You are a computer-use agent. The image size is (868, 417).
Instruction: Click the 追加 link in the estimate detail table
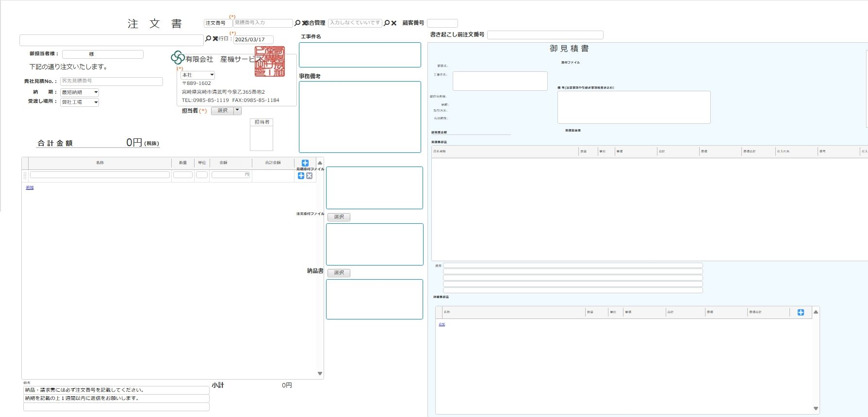pos(442,324)
